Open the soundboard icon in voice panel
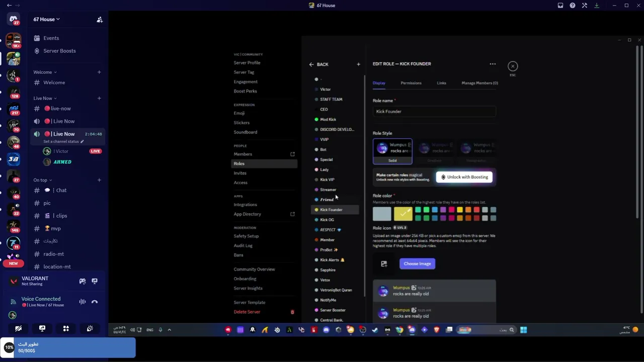The width and height of the screenshot is (644, 362). click(90, 328)
